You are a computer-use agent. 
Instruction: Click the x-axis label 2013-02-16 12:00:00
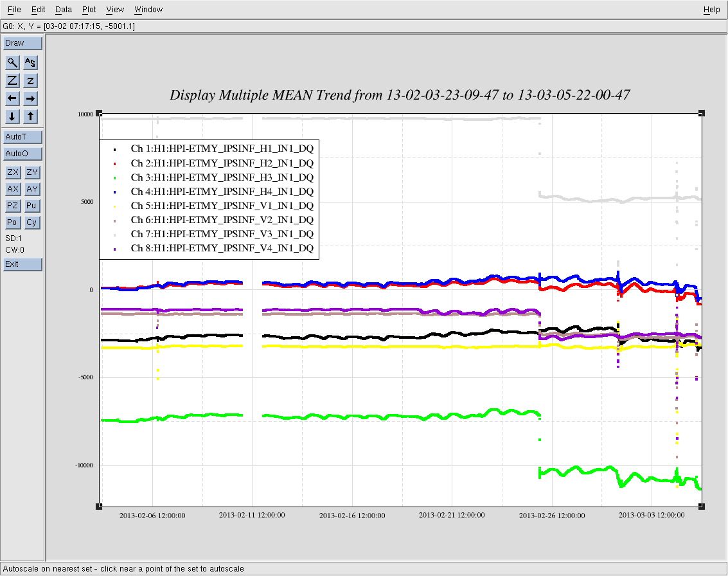[x=352, y=516]
